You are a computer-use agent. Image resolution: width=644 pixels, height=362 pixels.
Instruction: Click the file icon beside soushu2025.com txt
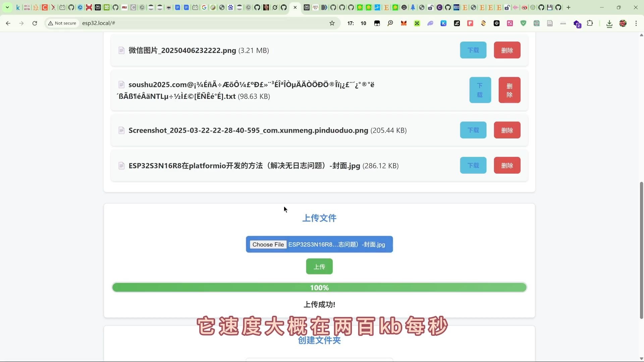pos(121,84)
